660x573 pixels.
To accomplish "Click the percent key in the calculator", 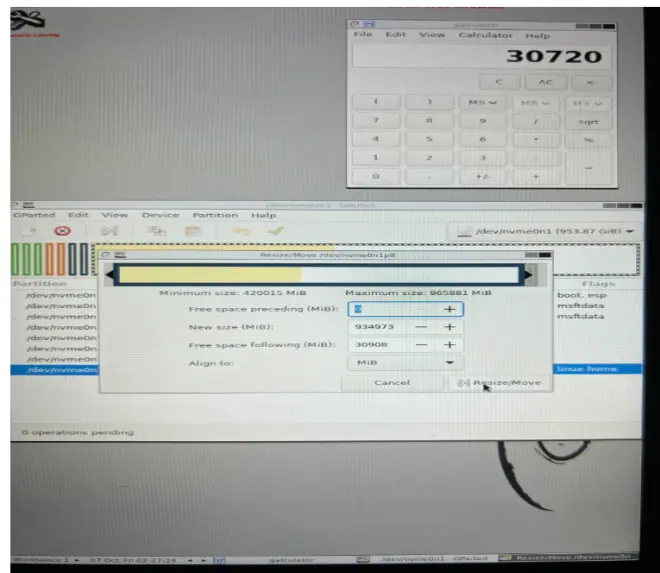I will pyautogui.click(x=588, y=140).
